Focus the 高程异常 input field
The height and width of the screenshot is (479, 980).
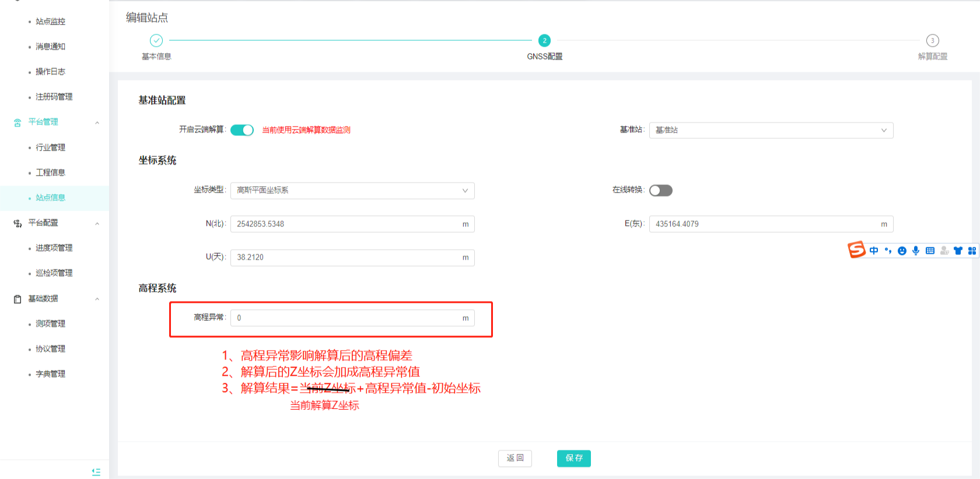point(346,318)
